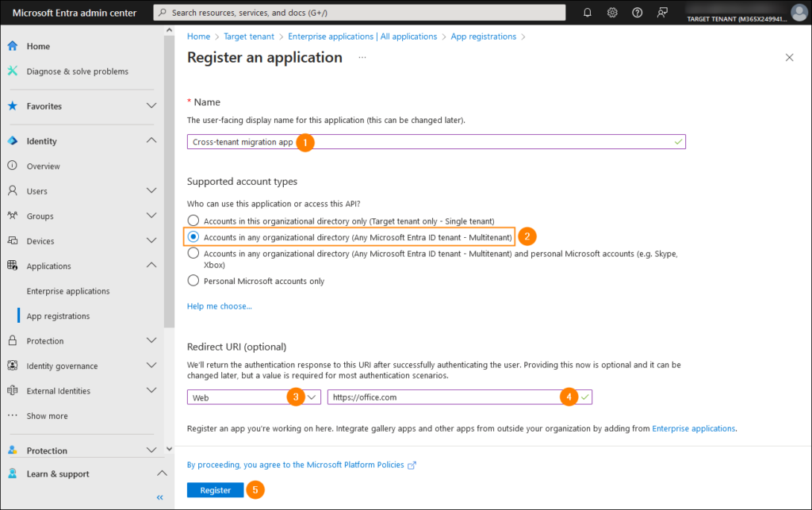The height and width of the screenshot is (510, 812).
Task: Click the Favorites star icon
Action: (x=13, y=106)
